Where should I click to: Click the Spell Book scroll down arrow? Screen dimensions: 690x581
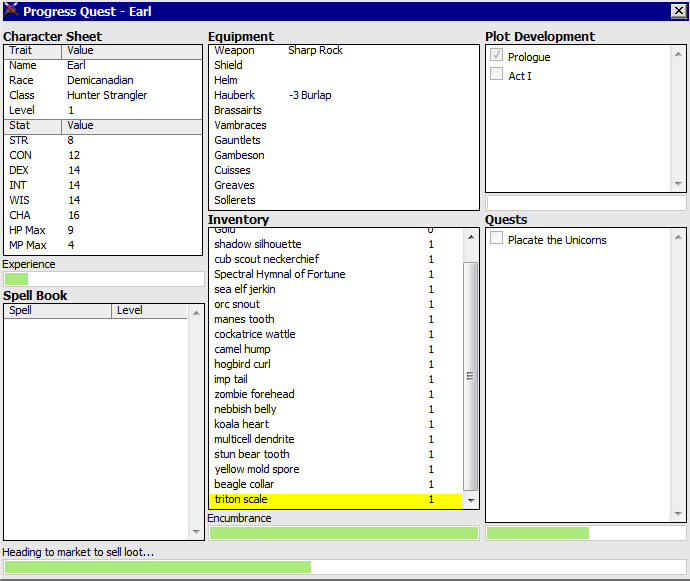tap(196, 532)
